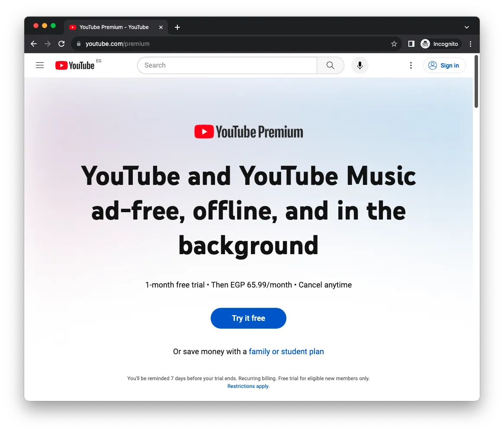Click the red macOS close button
The width and height of the screenshot is (504, 433).
pyautogui.click(x=36, y=26)
